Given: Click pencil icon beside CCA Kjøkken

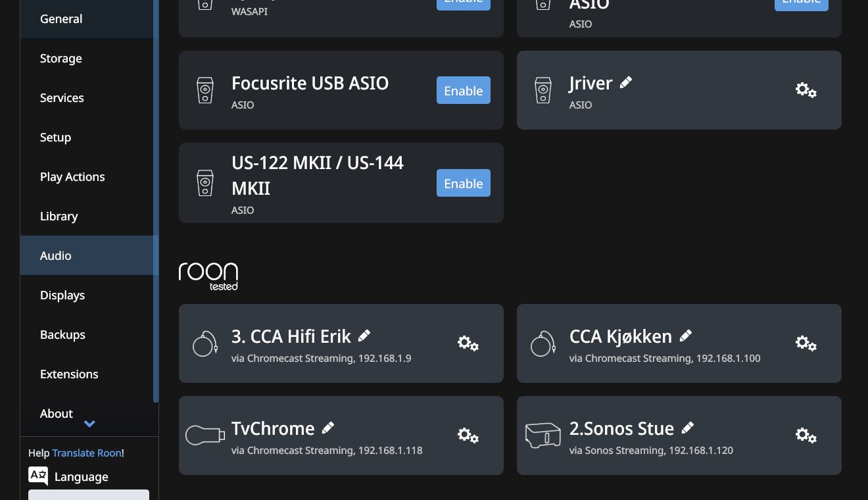Looking at the screenshot, I should coord(686,336).
